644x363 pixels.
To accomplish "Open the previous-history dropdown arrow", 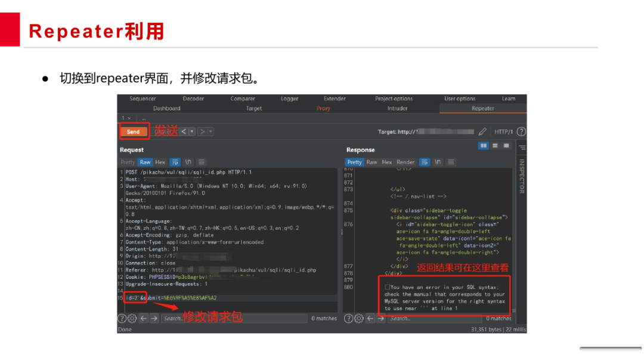I will pos(192,131).
